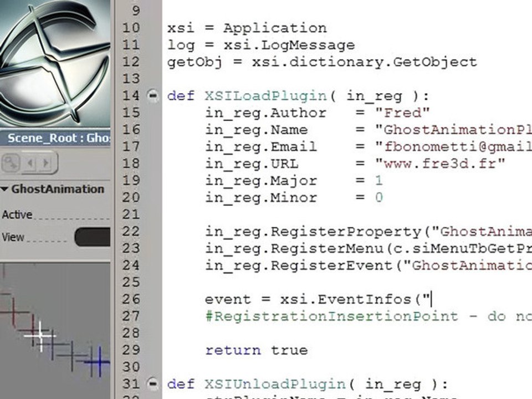This screenshot has height=399, width=532.
Task: Click the View parameter label
Action: [x=13, y=237]
